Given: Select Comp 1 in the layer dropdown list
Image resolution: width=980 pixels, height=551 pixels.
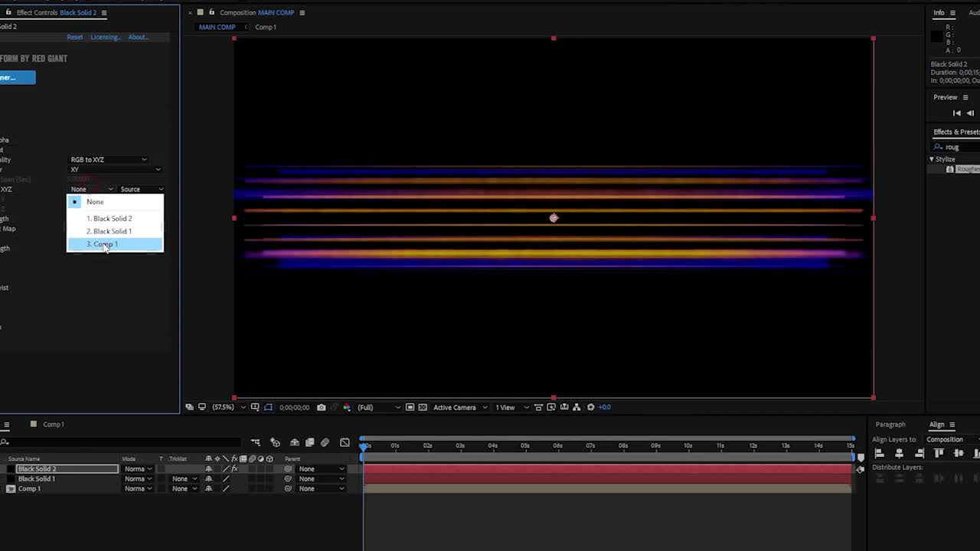Looking at the screenshot, I should coord(115,244).
